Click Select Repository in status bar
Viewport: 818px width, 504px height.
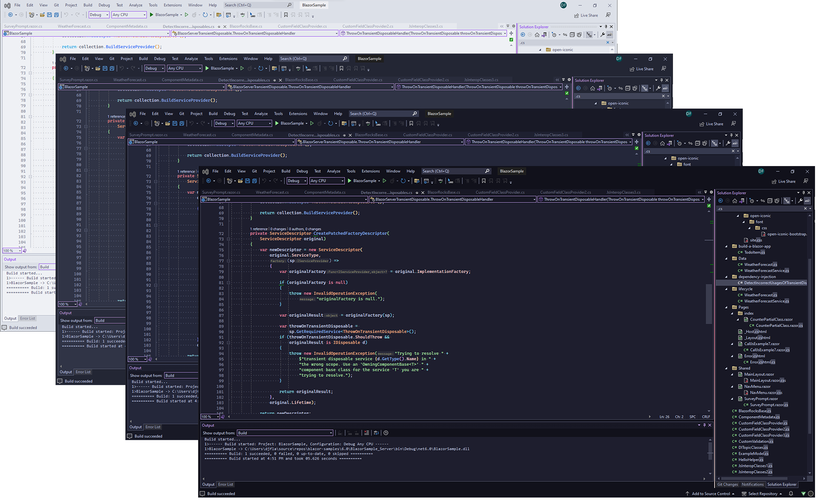(762, 494)
